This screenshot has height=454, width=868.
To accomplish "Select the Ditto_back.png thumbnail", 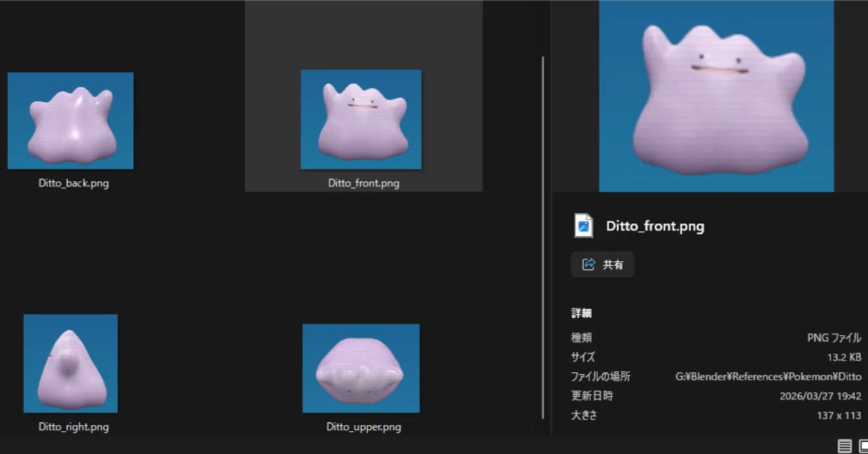I will pyautogui.click(x=71, y=121).
